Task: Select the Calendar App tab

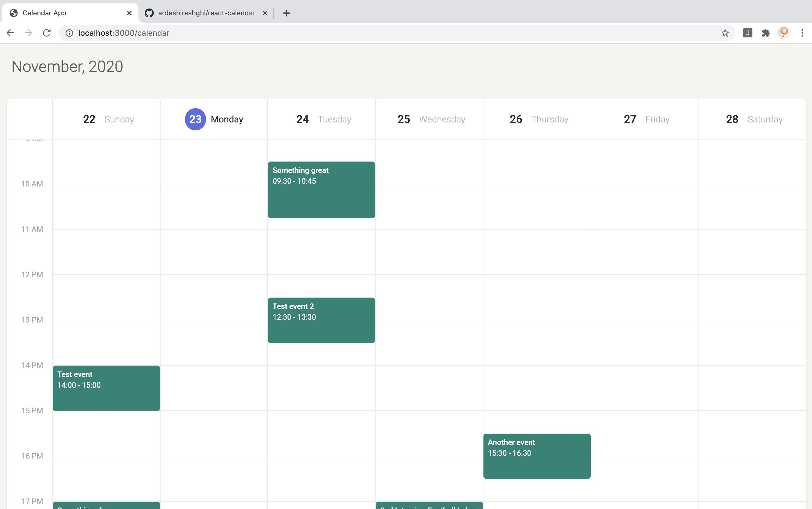Action: point(68,13)
